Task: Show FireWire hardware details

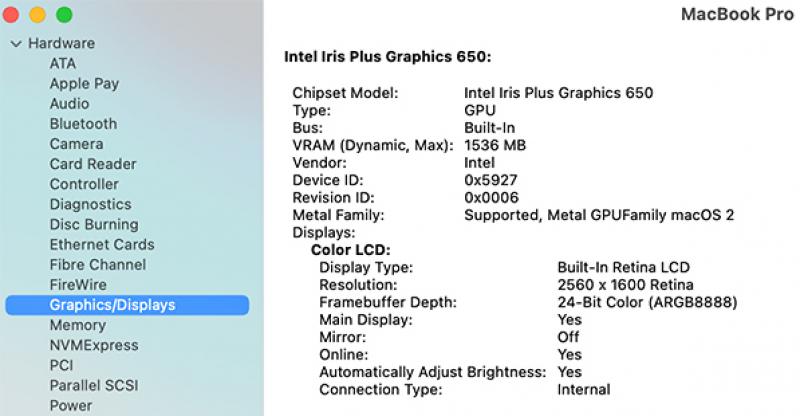Action: pos(78,285)
